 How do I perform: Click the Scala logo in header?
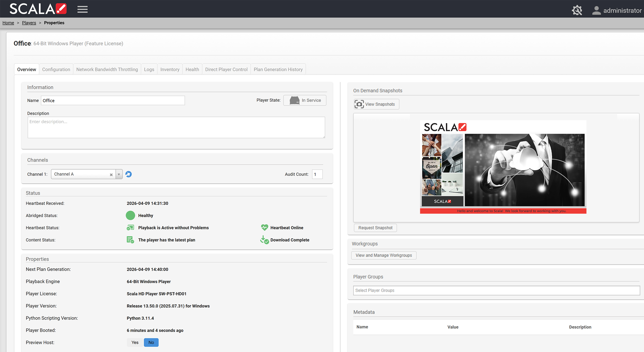pos(38,9)
